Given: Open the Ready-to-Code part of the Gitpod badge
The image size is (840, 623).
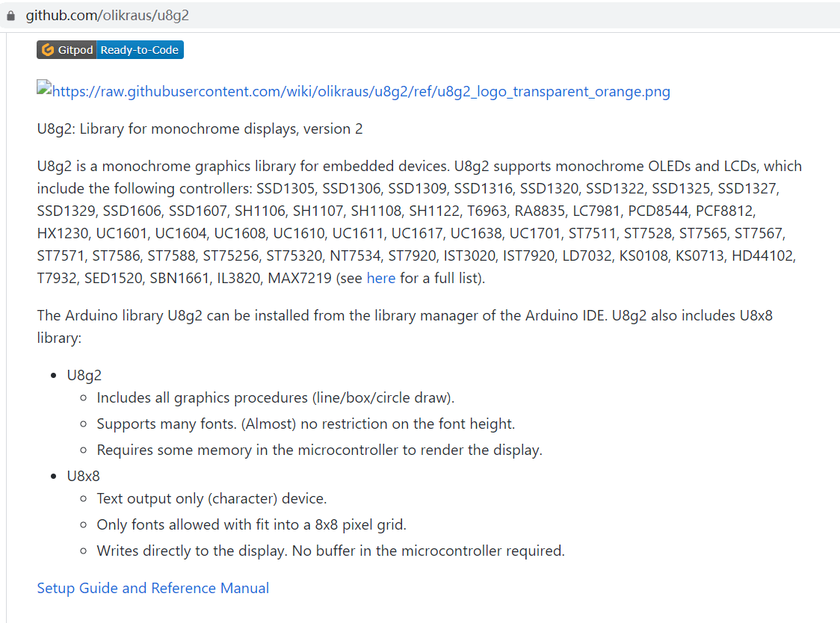Looking at the screenshot, I should (x=140, y=50).
